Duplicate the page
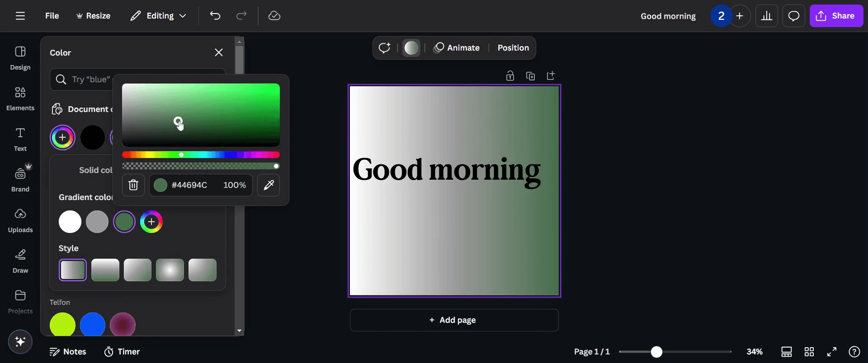 pyautogui.click(x=530, y=76)
